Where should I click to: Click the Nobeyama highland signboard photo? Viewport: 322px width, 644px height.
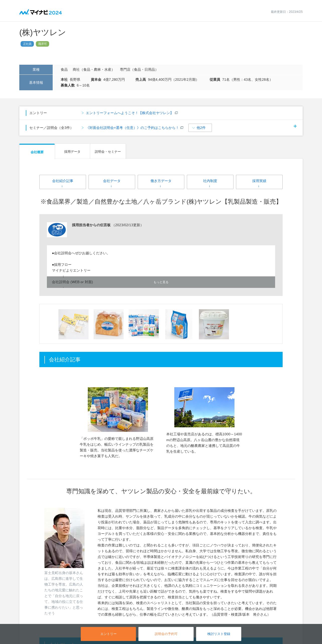[204, 407]
